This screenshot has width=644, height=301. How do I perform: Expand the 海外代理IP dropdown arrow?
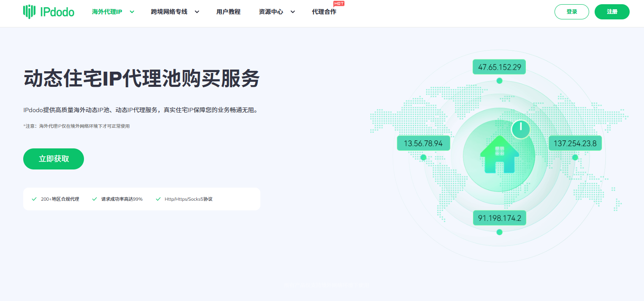[132, 12]
